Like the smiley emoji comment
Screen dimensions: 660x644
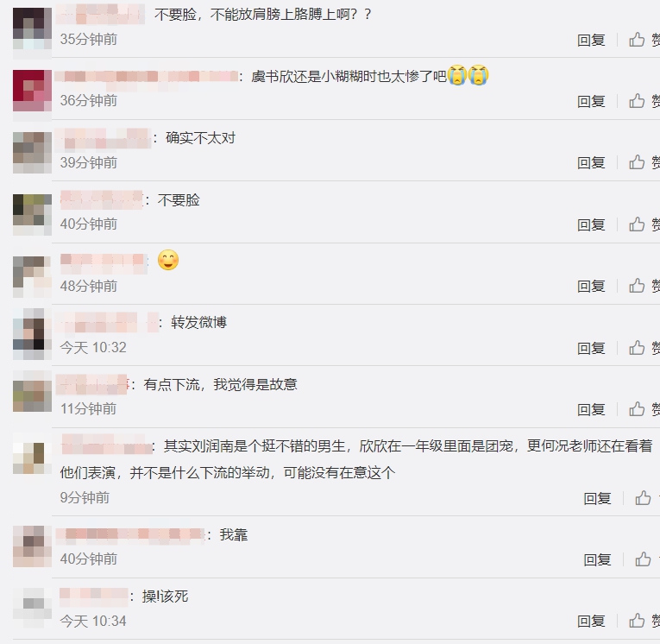click(x=637, y=286)
